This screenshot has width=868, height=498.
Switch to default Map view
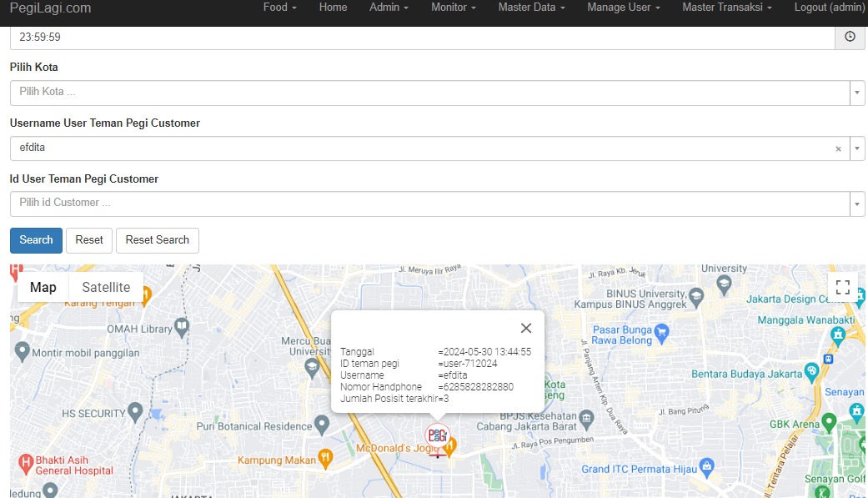tap(43, 287)
